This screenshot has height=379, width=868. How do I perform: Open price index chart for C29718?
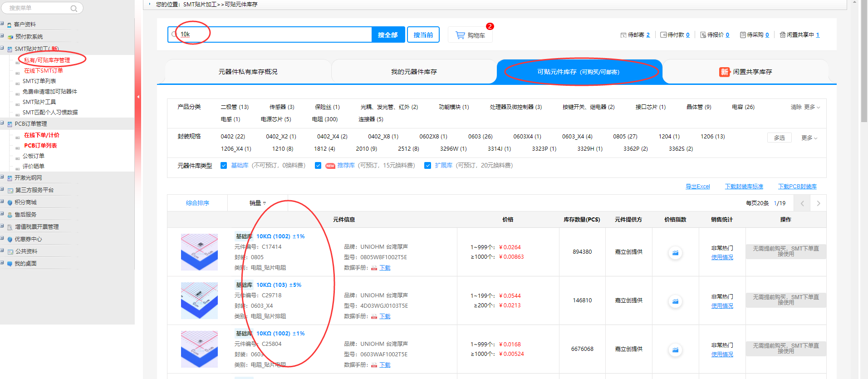tap(675, 301)
